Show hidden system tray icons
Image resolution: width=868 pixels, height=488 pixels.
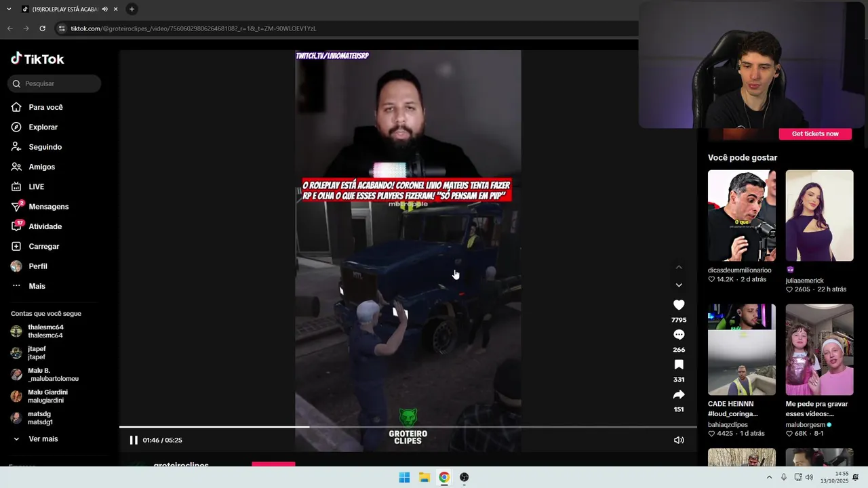(769, 477)
